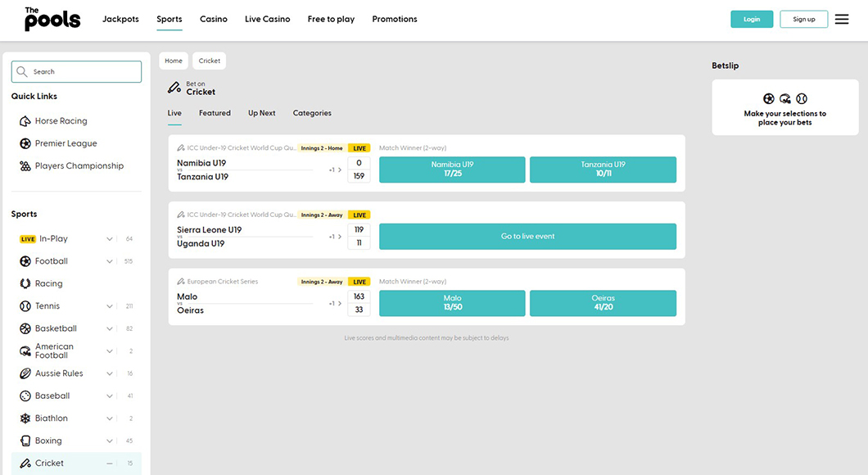Click the Premier League football icon
This screenshot has width=868, height=475.
tap(25, 143)
